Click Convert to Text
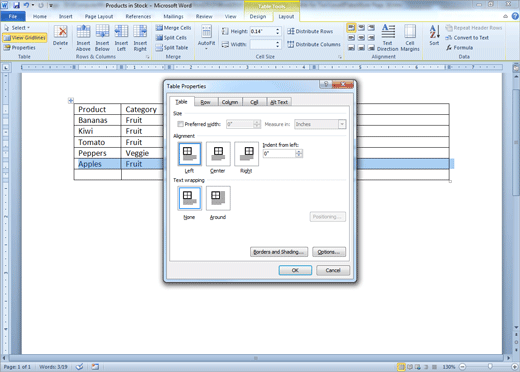The image size is (520, 372). pos(467,38)
